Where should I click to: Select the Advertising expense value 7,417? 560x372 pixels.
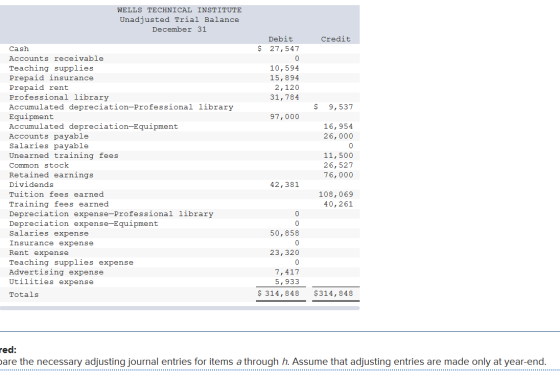(287, 272)
